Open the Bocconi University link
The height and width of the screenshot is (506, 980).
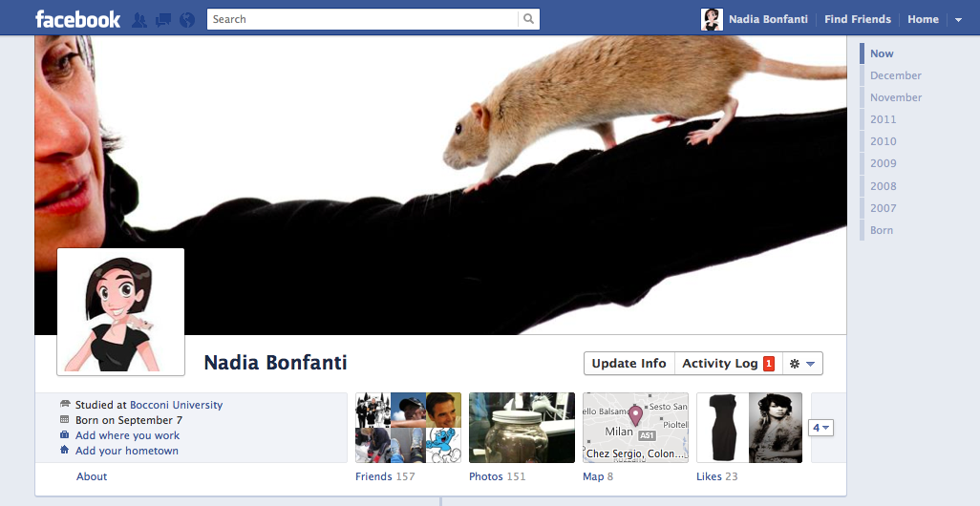176,405
